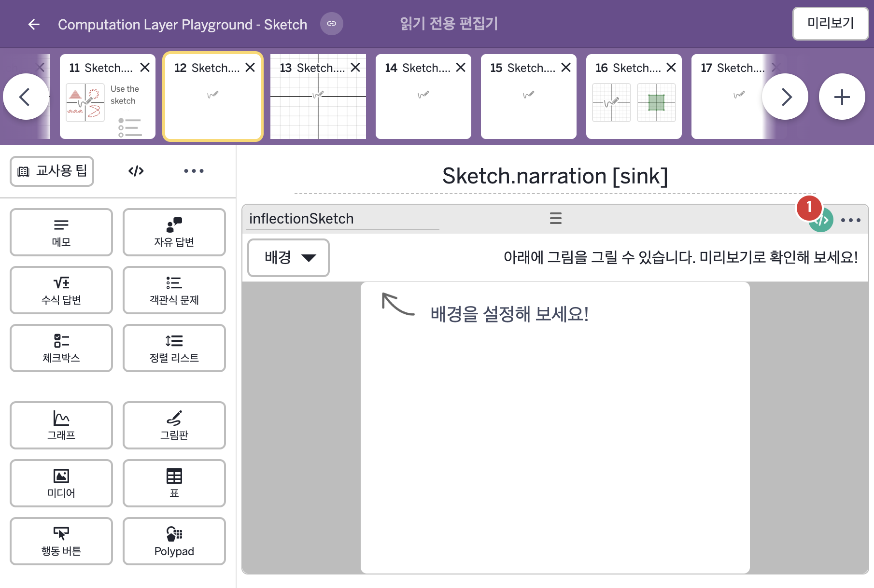Delete the 13 Sketch screen with its X
Screen dimensions: 874x588
[355, 68]
